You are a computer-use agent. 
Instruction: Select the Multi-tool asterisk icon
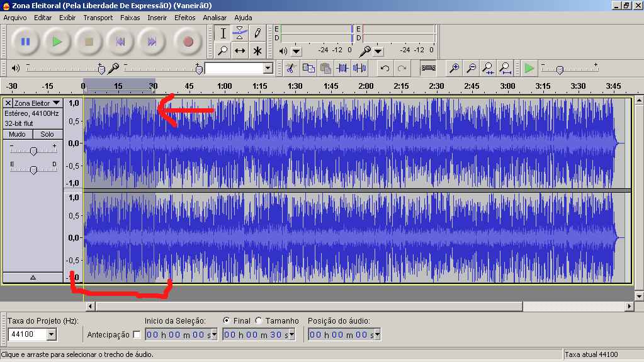[257, 50]
